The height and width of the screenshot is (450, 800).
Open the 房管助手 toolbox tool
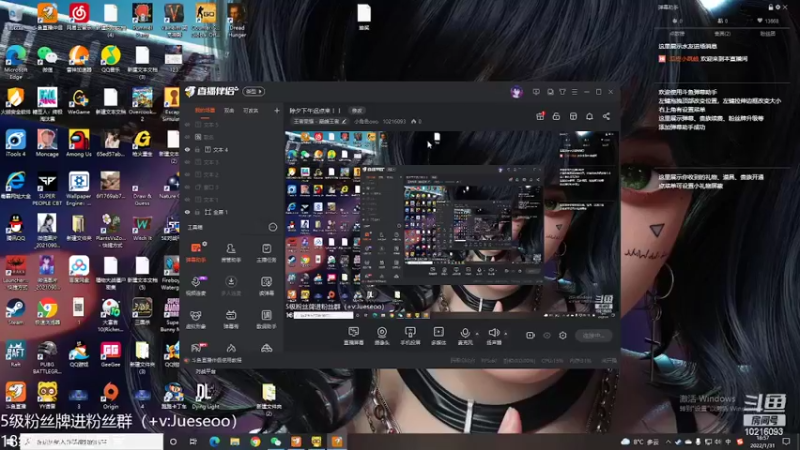pyautogui.click(x=231, y=253)
